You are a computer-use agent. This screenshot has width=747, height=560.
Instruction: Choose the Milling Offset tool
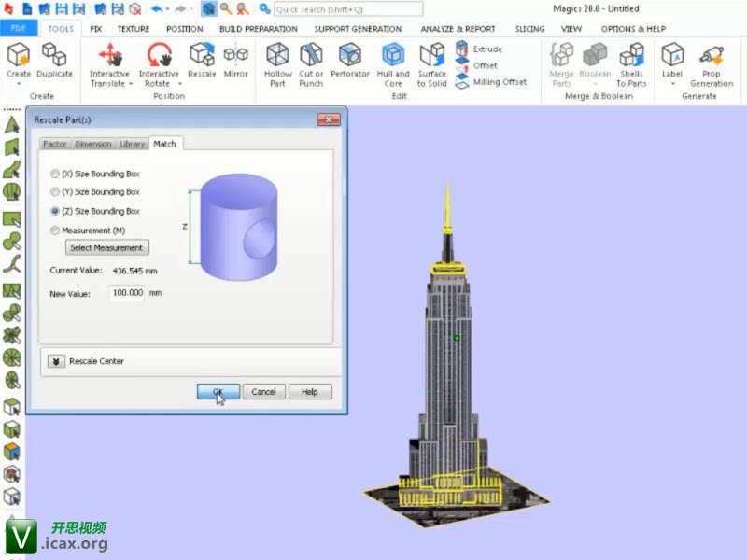coord(491,82)
